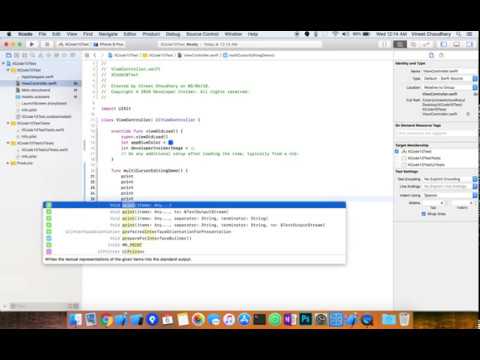Screen dimensions: 480x360
Task: Show the Breakpoint navigator tab
Action: click(65, 55)
